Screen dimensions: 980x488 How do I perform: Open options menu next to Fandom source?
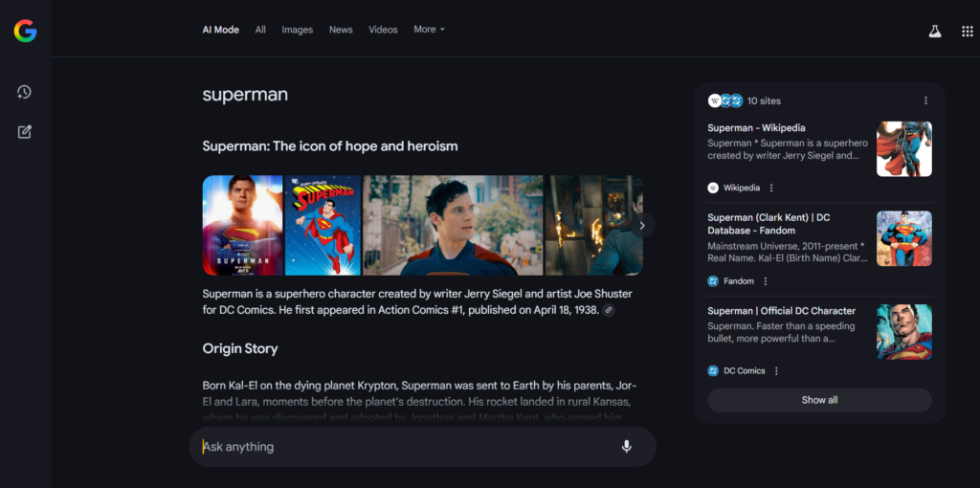pyautogui.click(x=765, y=281)
